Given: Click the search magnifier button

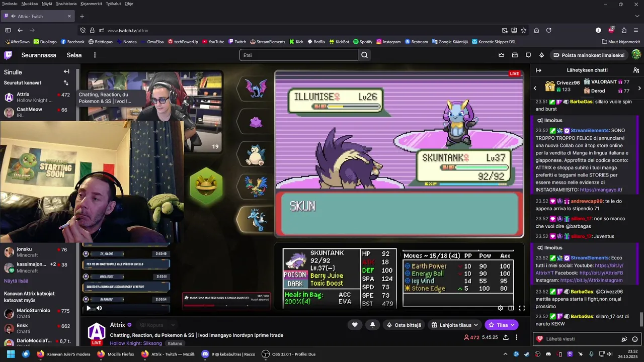Looking at the screenshot, I should [365, 55].
